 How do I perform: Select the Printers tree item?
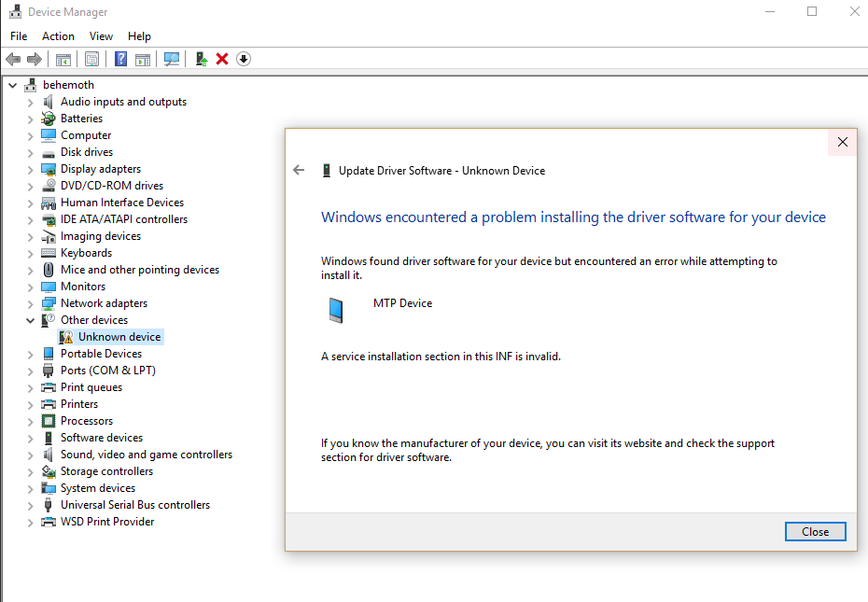pyautogui.click(x=79, y=404)
